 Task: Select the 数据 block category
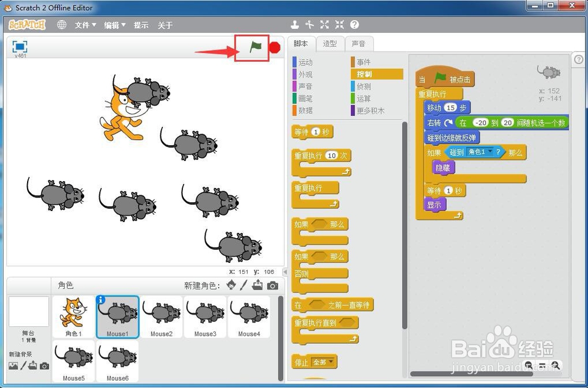305,111
